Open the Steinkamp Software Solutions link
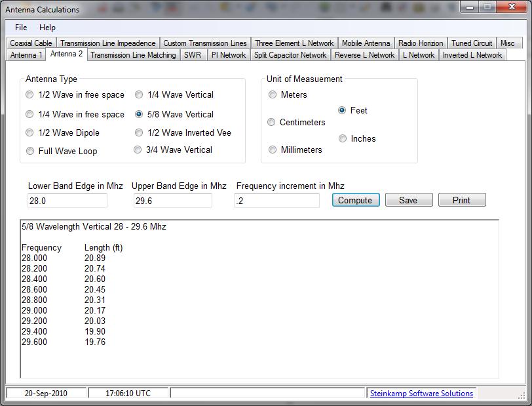This screenshot has height=406, width=532. coord(421,394)
